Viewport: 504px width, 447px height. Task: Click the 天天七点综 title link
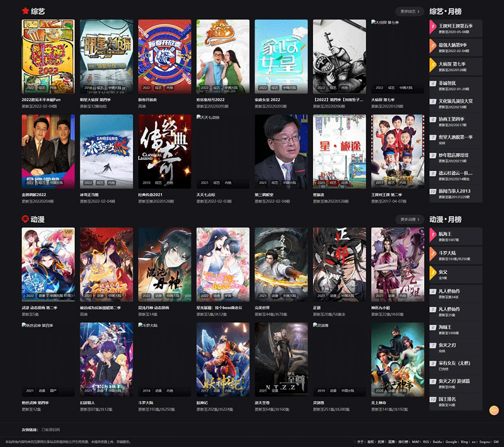pyautogui.click(x=206, y=195)
